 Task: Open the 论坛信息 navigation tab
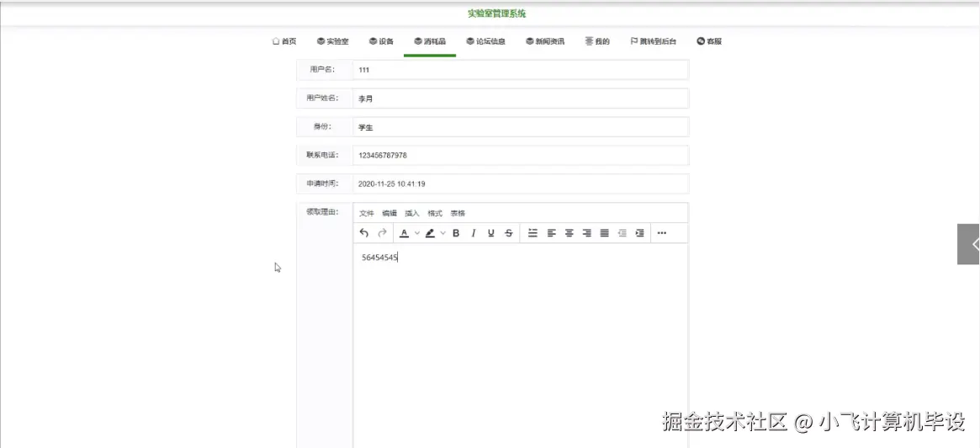485,41
